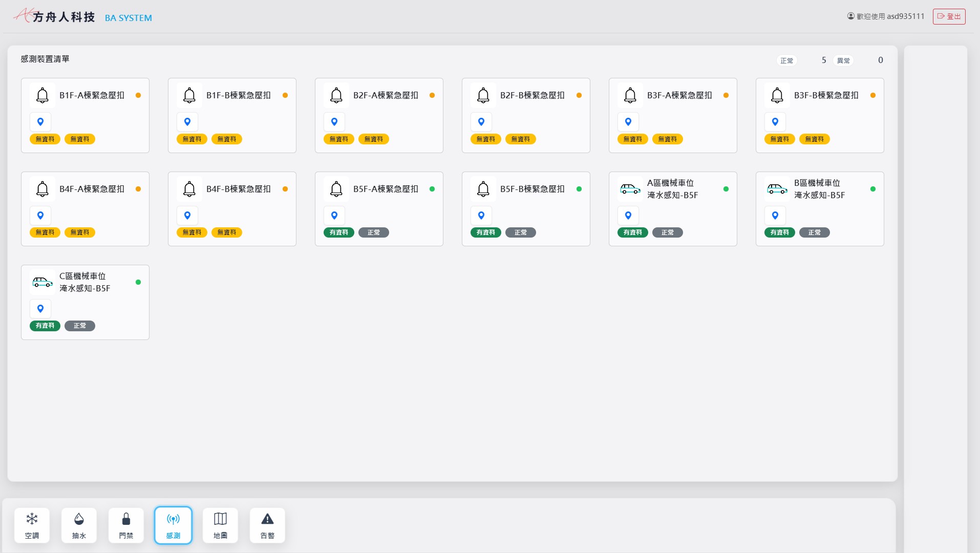
Task: Show the 告警 alarm tab
Action: click(267, 525)
